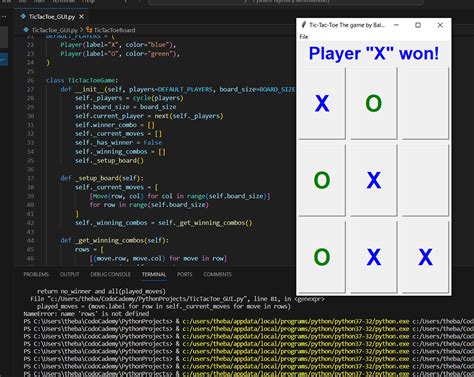Click the bottom-right X cell on the board
Screen dimensions: 474x377
425,257
